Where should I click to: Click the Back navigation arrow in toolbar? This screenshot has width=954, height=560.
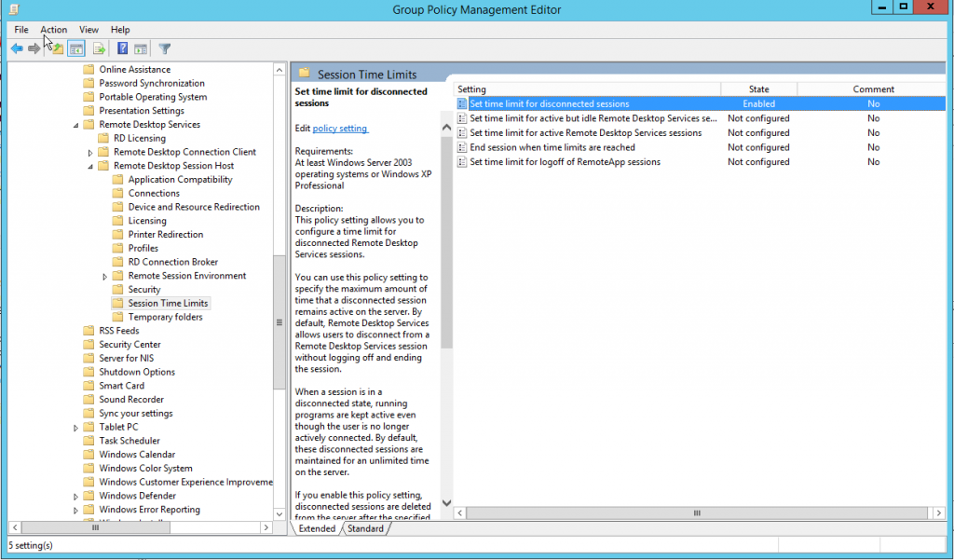coord(17,48)
